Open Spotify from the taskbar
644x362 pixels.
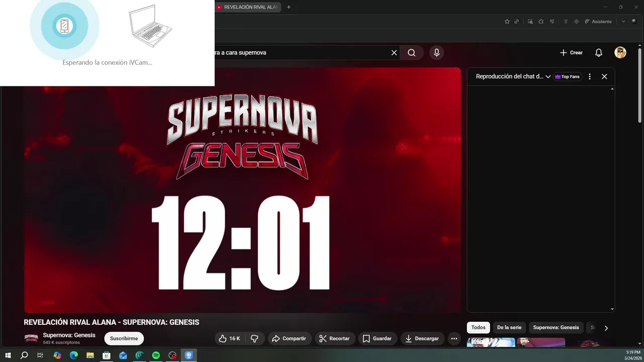pyautogui.click(x=156, y=355)
